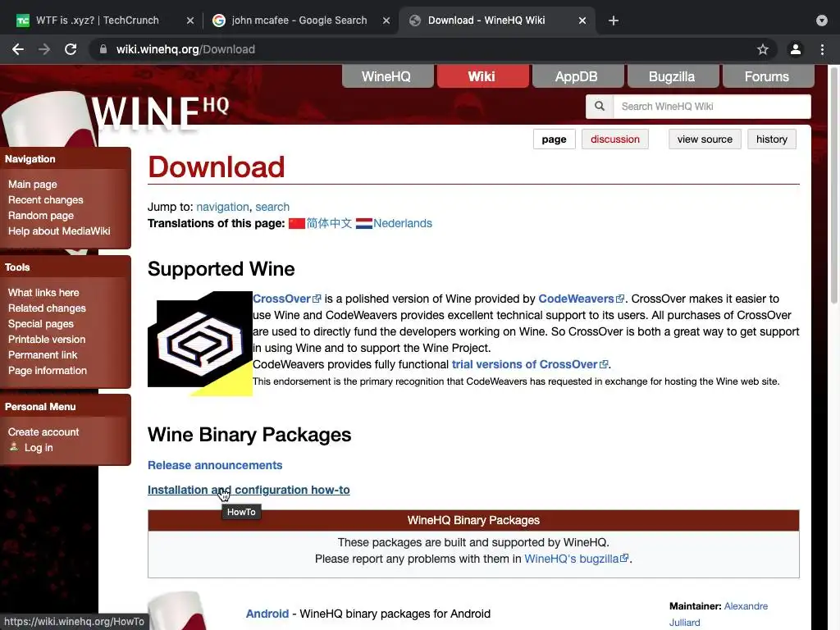The image size is (840, 630).
Task: Open Special pages link
Action: (41, 323)
